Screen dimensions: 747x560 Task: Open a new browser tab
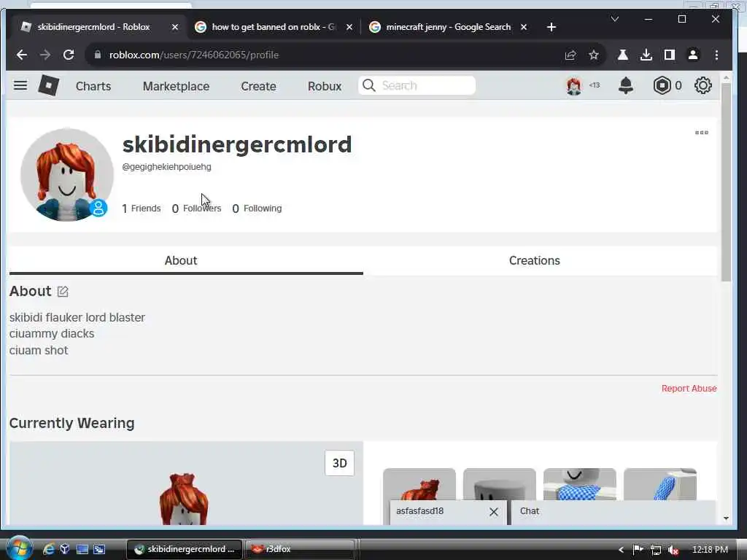551,27
